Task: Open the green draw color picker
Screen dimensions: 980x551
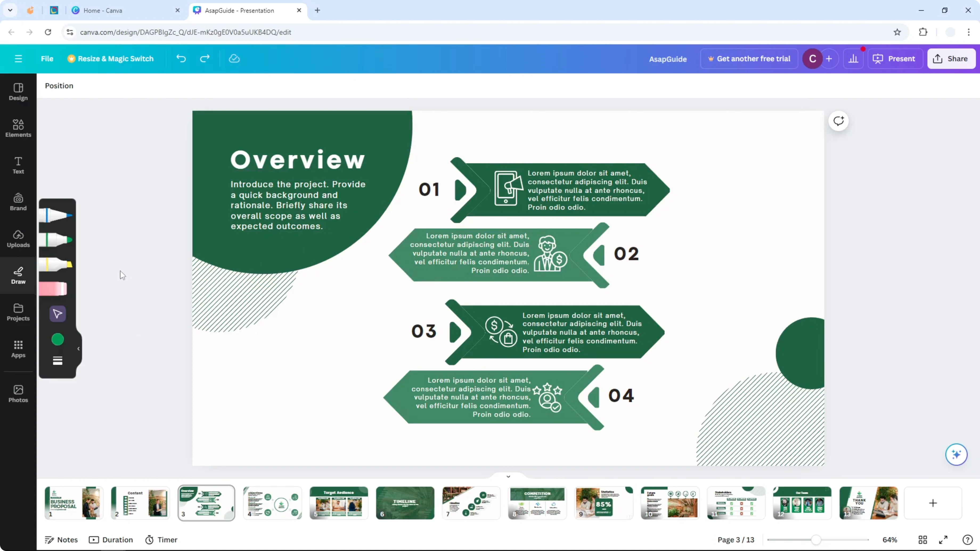Action: click(58, 339)
